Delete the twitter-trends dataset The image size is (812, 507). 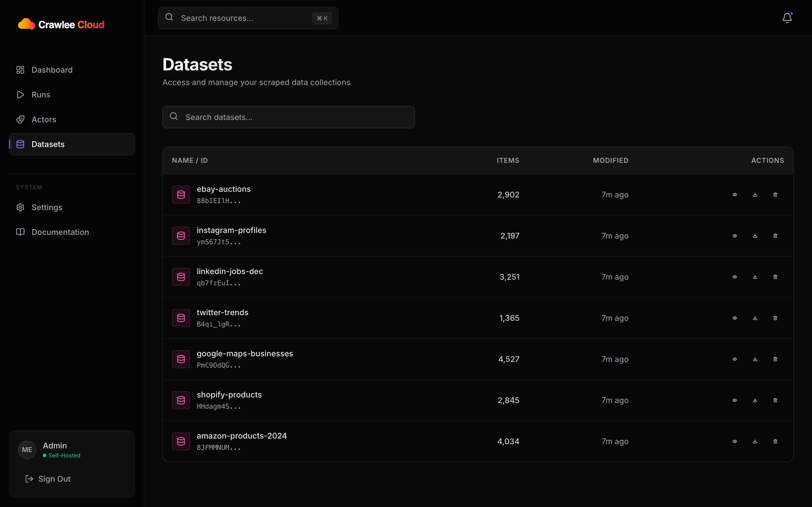[775, 318]
